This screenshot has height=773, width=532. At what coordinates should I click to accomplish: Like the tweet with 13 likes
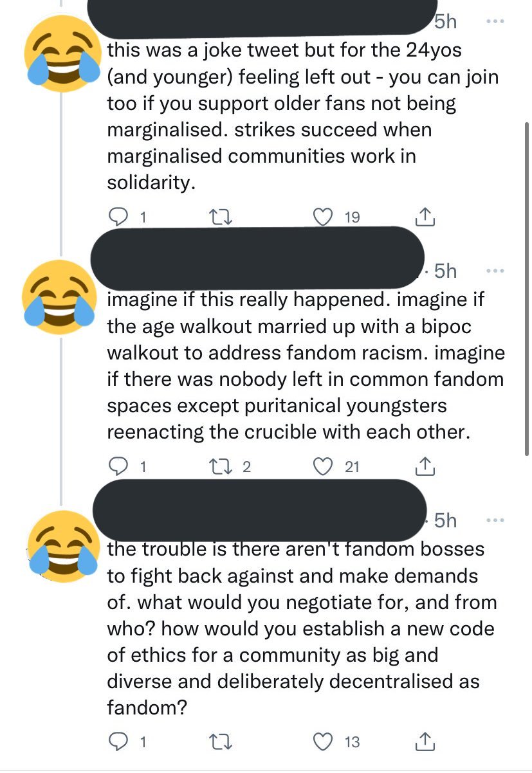point(325,742)
